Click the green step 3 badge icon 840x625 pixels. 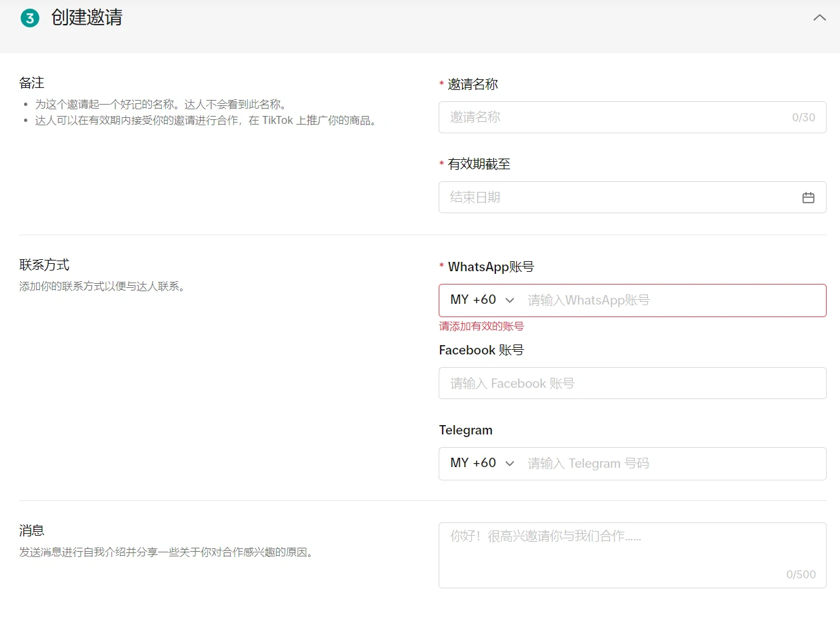pyautogui.click(x=30, y=19)
